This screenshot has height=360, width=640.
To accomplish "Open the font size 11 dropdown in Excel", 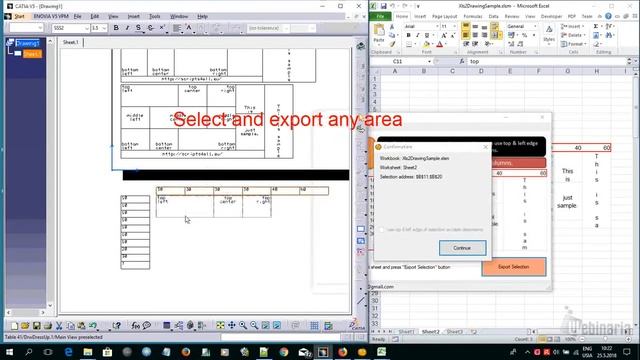I will click(x=455, y=26).
